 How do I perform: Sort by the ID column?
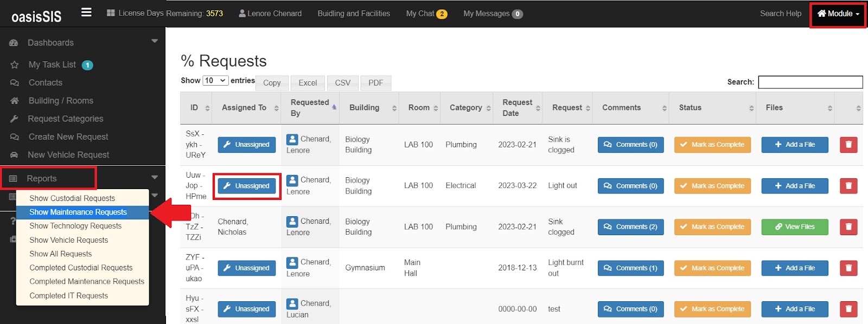coord(196,108)
